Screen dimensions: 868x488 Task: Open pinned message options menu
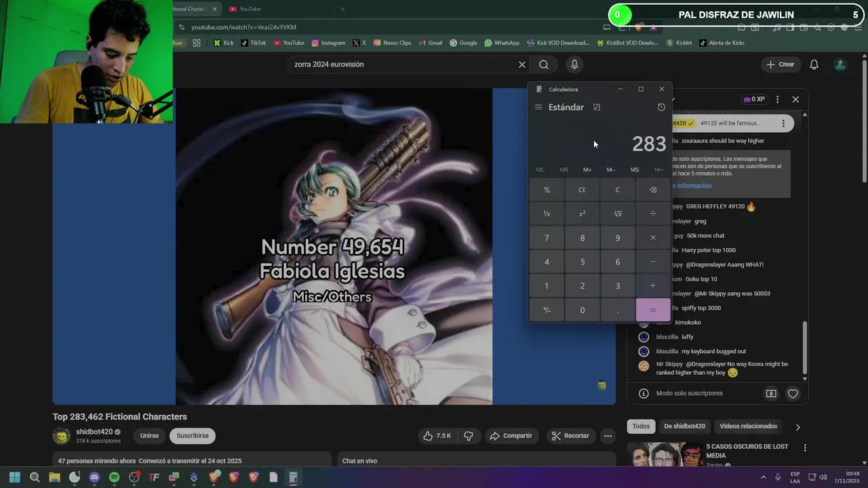point(783,123)
